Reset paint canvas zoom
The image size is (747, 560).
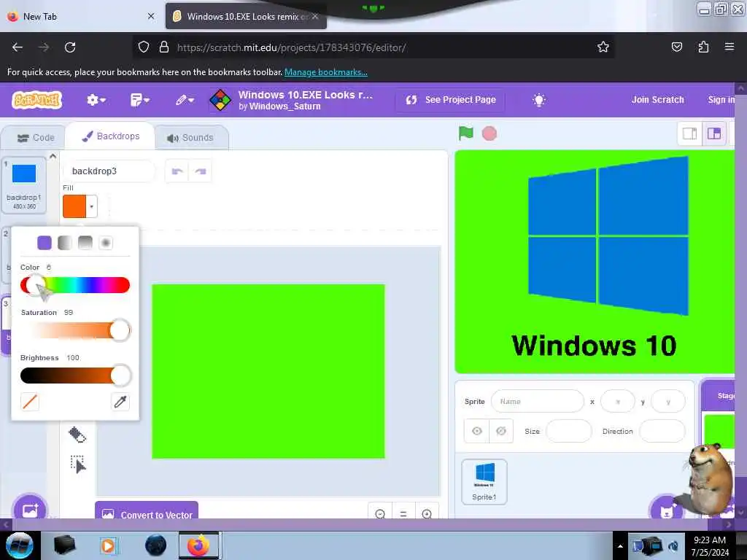point(403,514)
